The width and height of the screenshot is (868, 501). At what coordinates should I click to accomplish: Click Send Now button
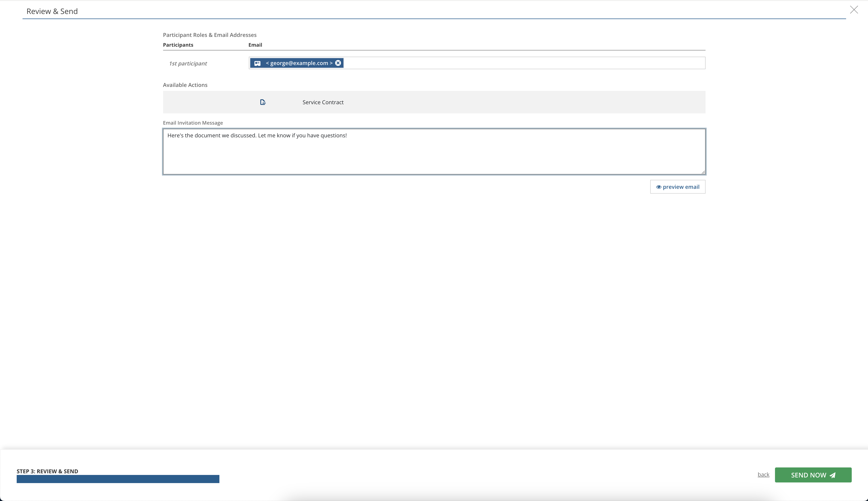click(x=813, y=475)
